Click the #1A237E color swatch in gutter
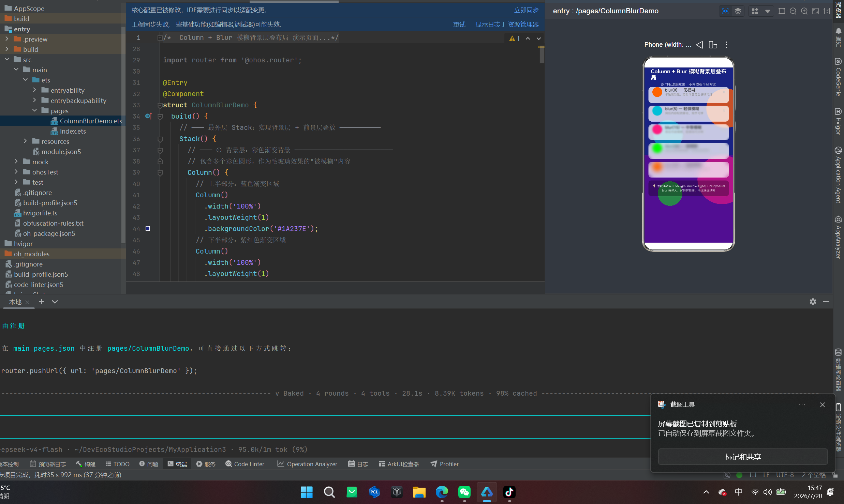The image size is (844, 504). (148, 229)
